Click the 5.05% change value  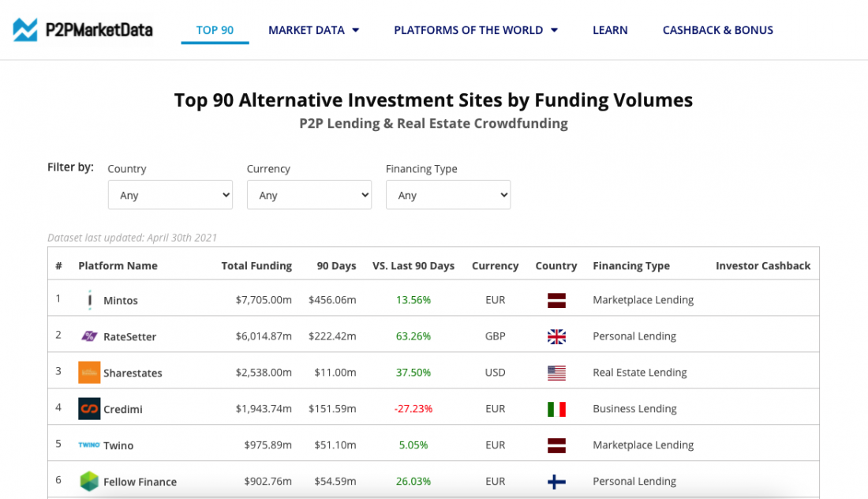(x=413, y=445)
